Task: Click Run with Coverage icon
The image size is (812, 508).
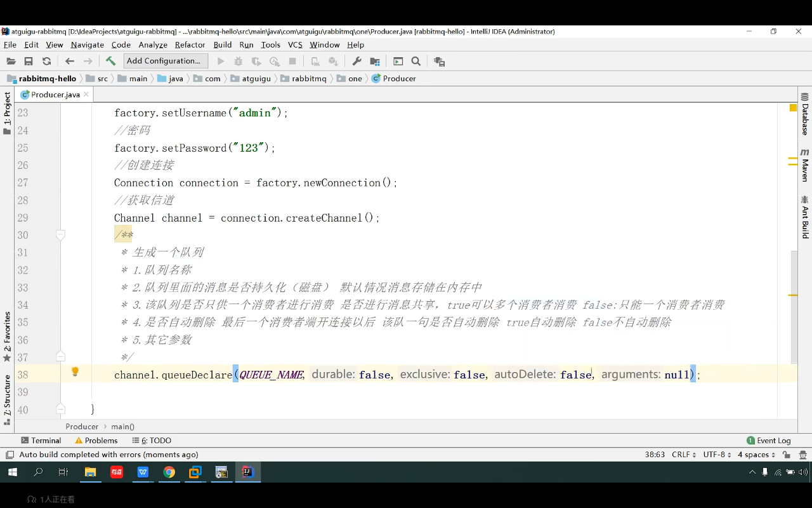Action: click(256, 62)
